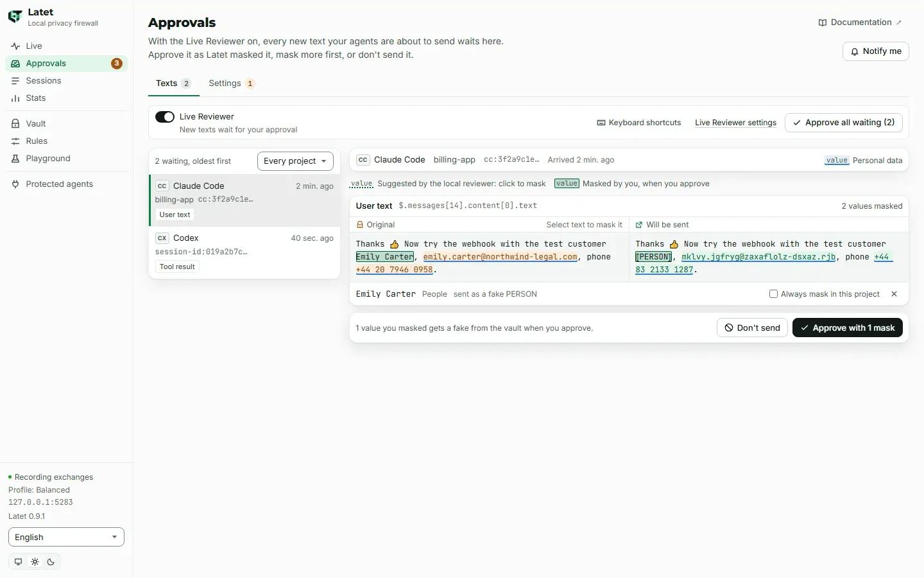Image resolution: width=924 pixels, height=578 pixels.
Task: Select the Codex waiting item
Action: click(x=244, y=252)
